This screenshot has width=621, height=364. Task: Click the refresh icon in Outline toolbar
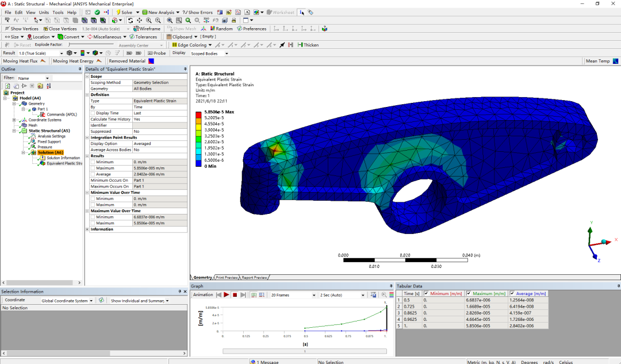tap(7, 86)
